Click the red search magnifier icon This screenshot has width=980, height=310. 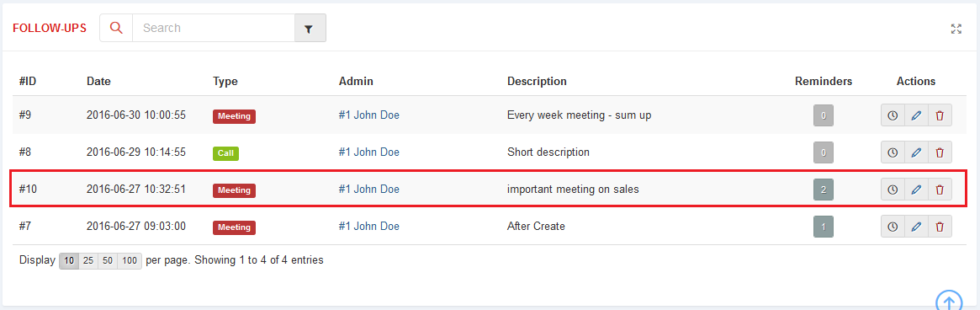[x=116, y=28]
